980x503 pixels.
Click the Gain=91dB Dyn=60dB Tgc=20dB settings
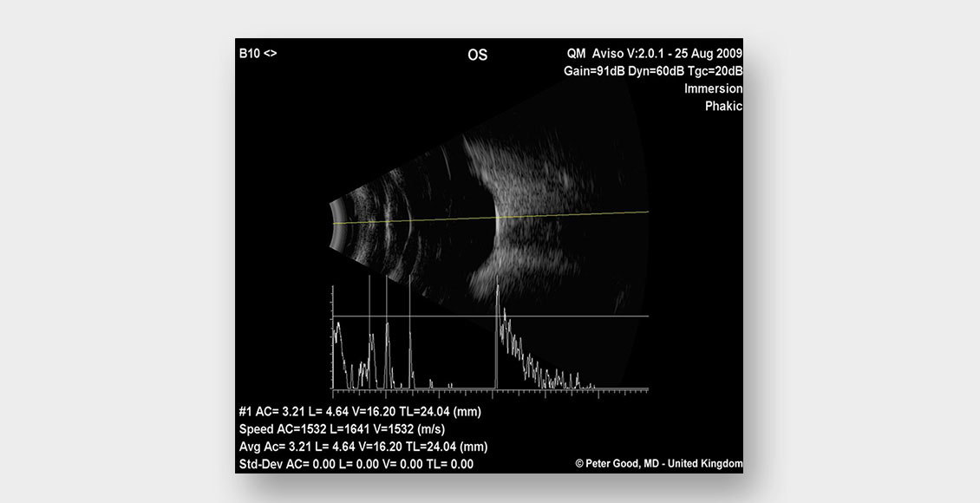pos(653,70)
